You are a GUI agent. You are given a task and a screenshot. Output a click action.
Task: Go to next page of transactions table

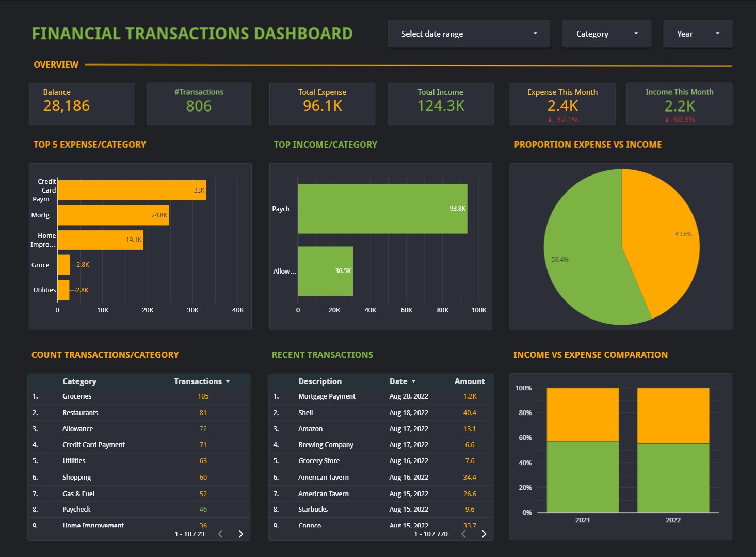coord(484,534)
